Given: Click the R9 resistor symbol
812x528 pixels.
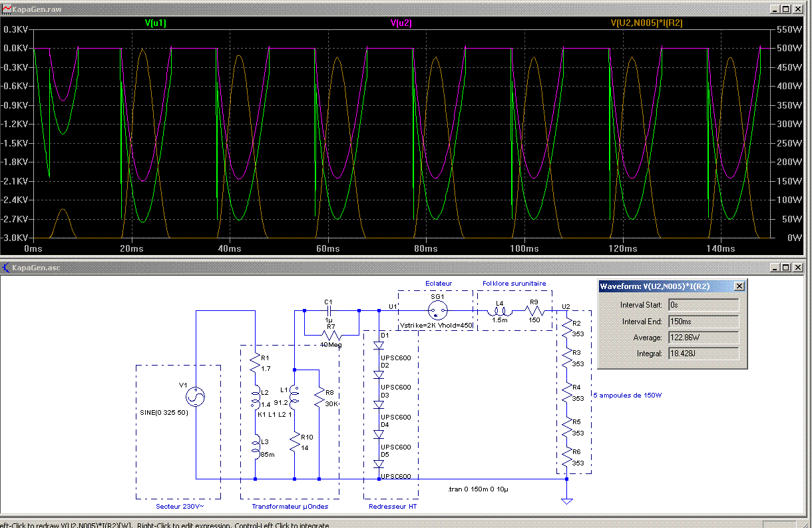Looking at the screenshot, I should click(x=535, y=311).
